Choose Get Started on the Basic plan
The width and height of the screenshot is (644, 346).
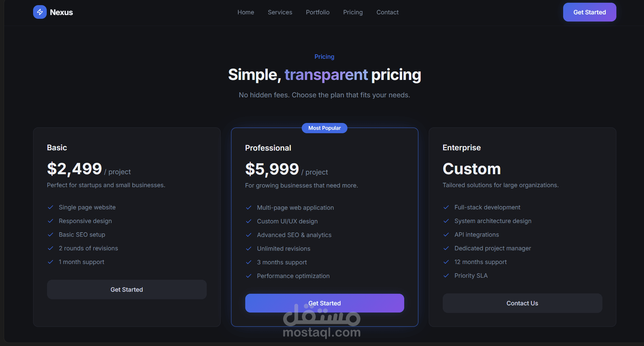coord(127,290)
